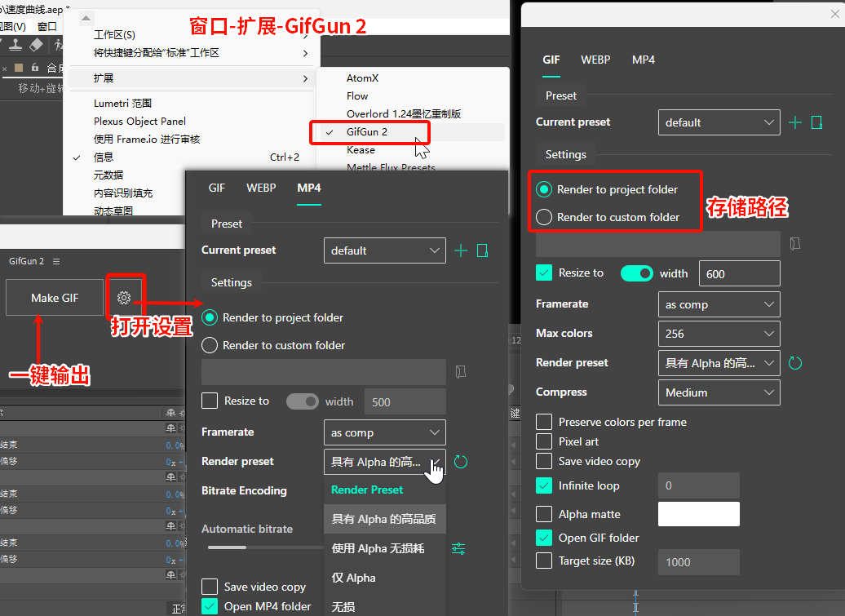This screenshot has height=616, width=845.
Task: Expand the 工作区(S) submenu
Action: click(x=190, y=34)
